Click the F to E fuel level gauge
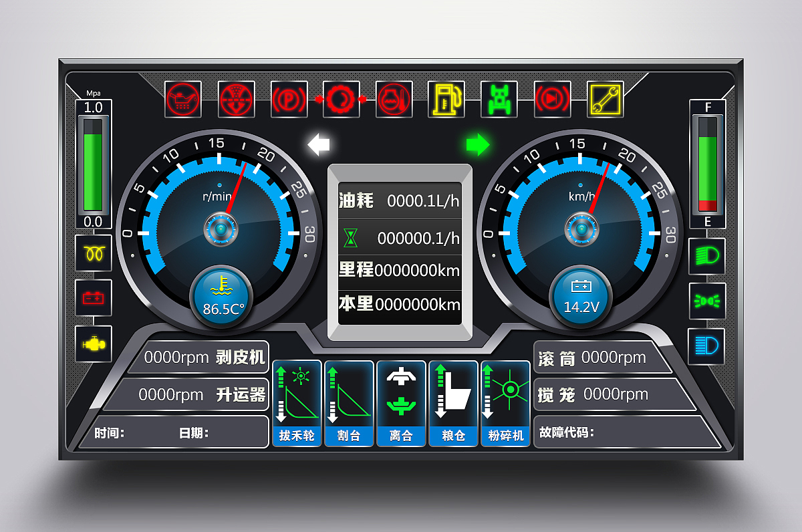This screenshot has width=802, height=532. (x=708, y=164)
